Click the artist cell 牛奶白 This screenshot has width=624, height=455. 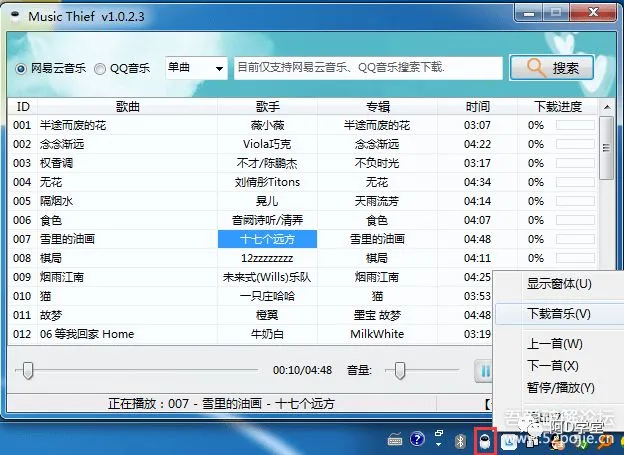point(267,334)
